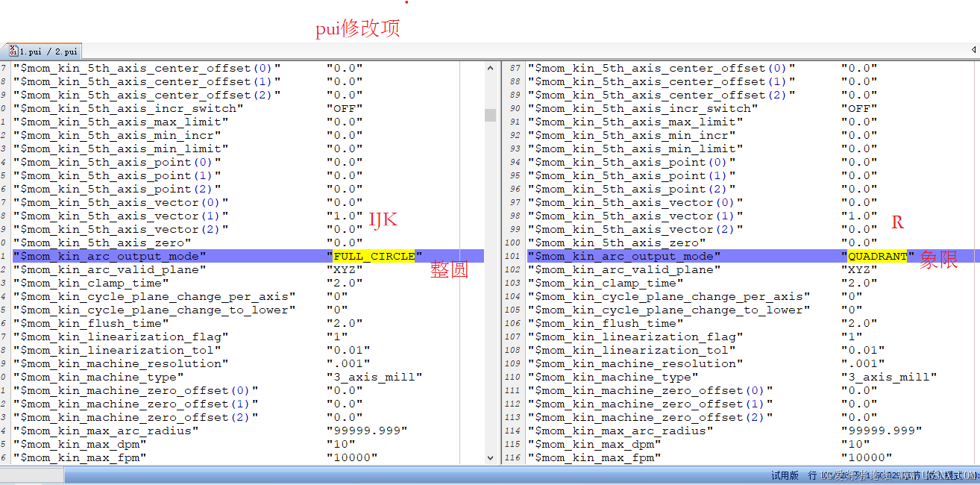The width and height of the screenshot is (980, 485).
Task: Click "$mom_kin_5th_axis_zero" in the right pane
Action: coord(617,242)
